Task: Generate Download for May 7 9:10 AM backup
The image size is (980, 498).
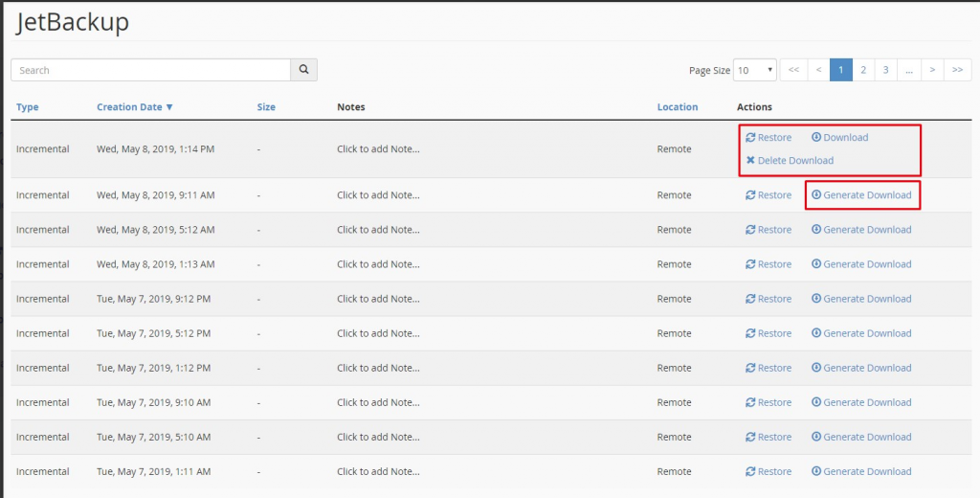Action: click(x=861, y=402)
